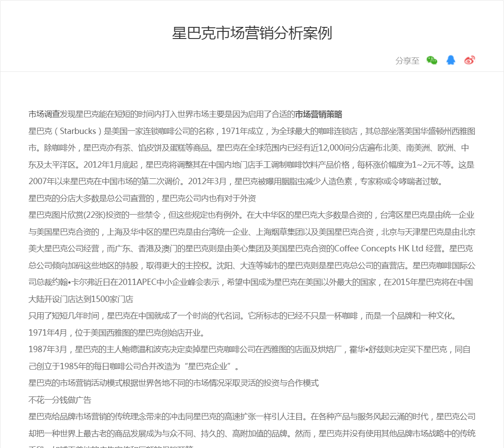Viewport: 504px width, 448px height.
Task: Share the article to WeChat
Action: pos(432,60)
